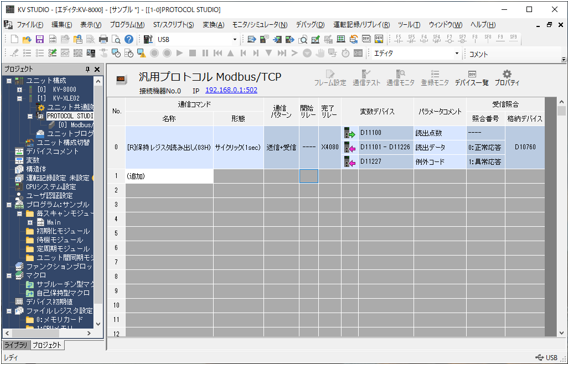Select デバイスコメント in project tree
Screen dimensions: 568x365
tap(52, 151)
